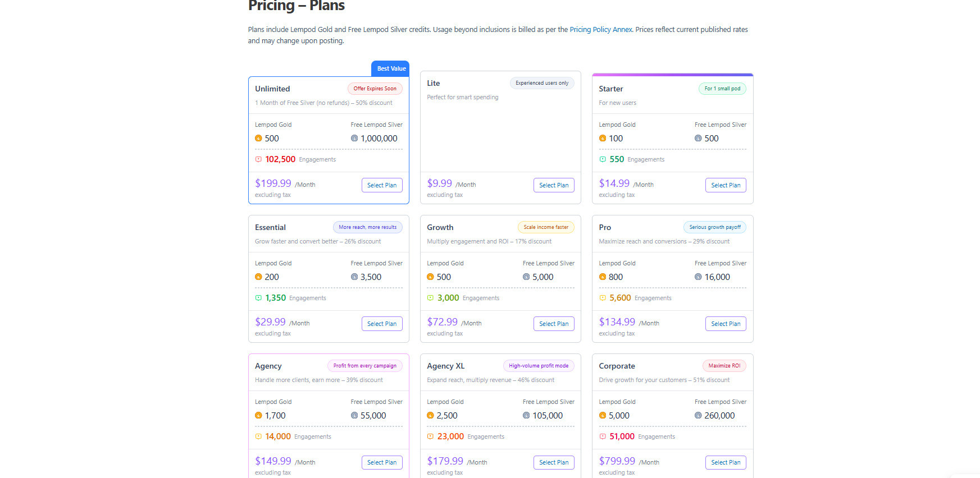The width and height of the screenshot is (980, 478).
Task: Click the $134.99 Pro price
Action: pyautogui.click(x=617, y=322)
